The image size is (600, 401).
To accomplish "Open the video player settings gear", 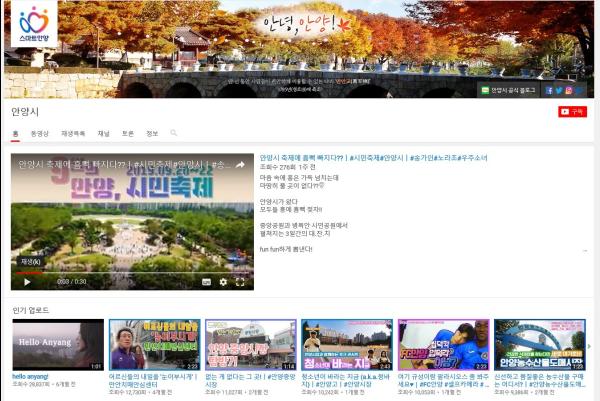I will pyautogui.click(x=223, y=282).
